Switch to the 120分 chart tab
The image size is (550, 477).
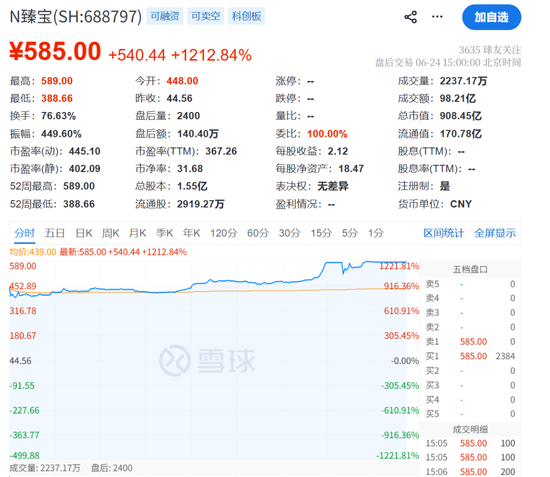(x=224, y=233)
